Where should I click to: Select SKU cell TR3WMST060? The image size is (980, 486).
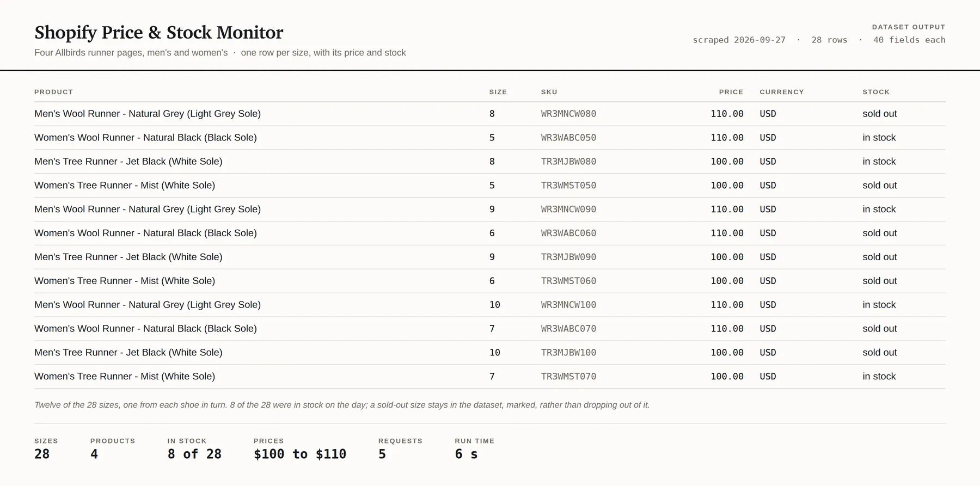(x=568, y=281)
